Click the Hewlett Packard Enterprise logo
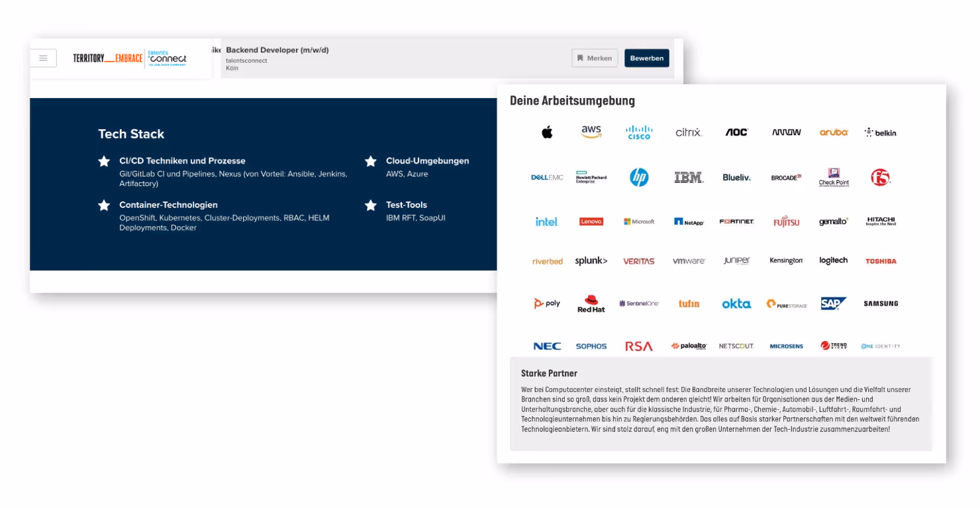 pyautogui.click(x=591, y=177)
